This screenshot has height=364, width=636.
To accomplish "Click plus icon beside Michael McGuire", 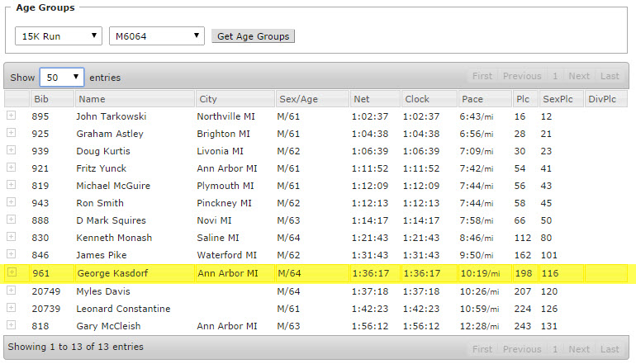I will coord(12,185).
